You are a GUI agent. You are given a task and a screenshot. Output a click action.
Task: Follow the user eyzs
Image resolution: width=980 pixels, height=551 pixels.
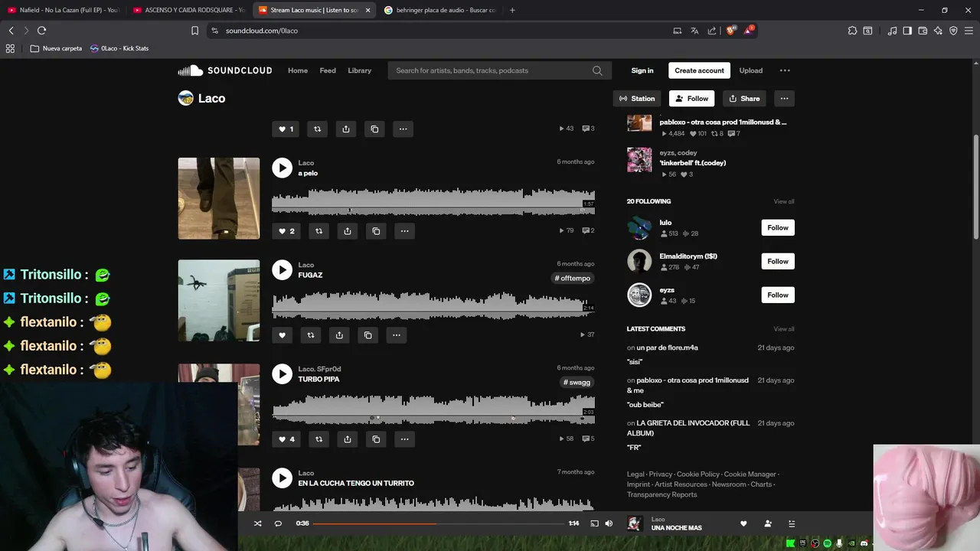coord(778,295)
